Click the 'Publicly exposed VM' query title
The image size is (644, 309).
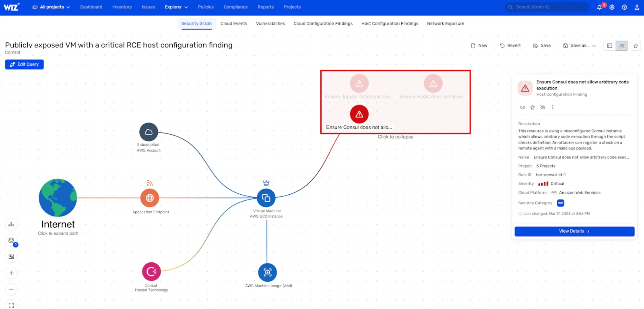click(119, 45)
